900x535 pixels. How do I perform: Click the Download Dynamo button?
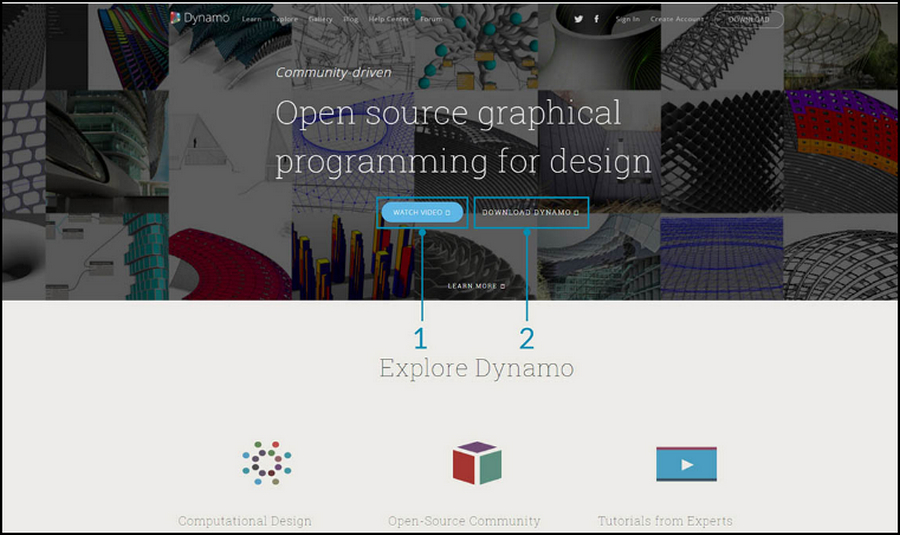[531, 212]
